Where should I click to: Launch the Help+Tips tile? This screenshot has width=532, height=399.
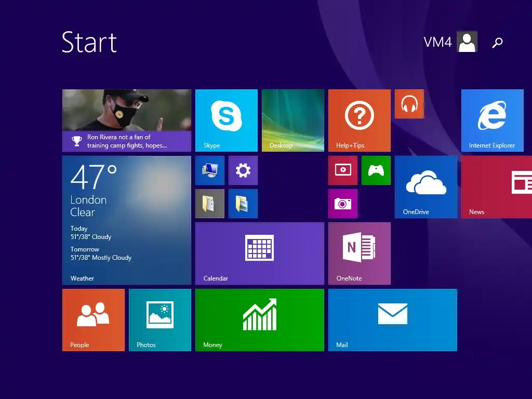(360, 121)
